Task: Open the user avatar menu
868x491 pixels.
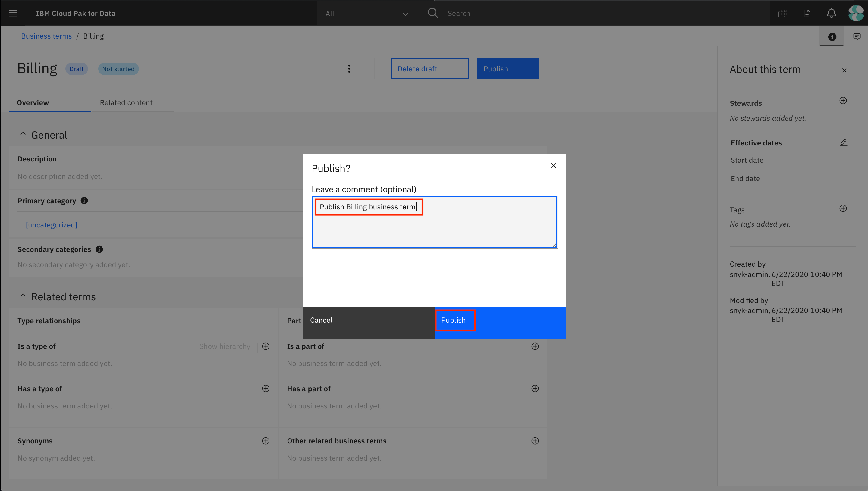Action: 856,13
